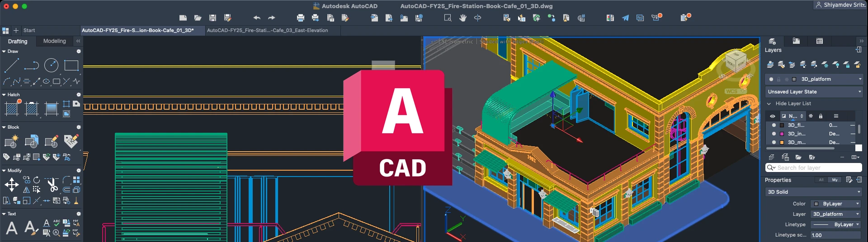Open the Color ByLayer dropdown
Screen dimensions: 868x242
click(836, 204)
